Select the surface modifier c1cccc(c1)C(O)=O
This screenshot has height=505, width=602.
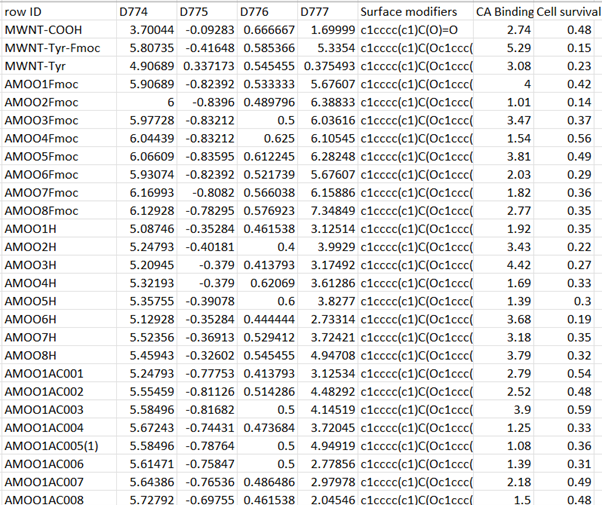coord(416,30)
